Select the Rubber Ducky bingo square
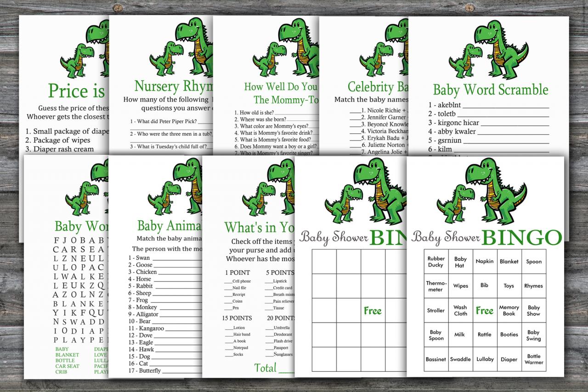588x392 pixels. [x=435, y=261]
